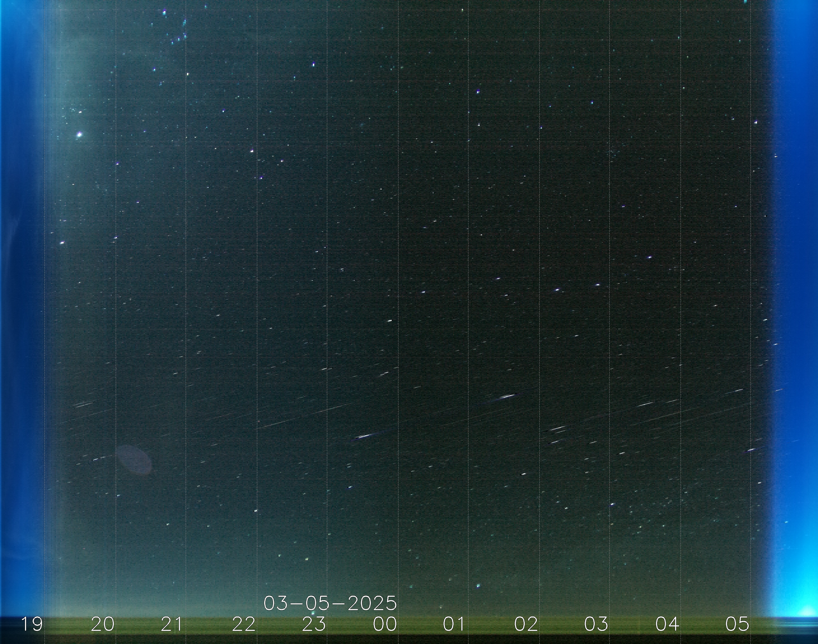The image size is (818, 644).
Task: Select the 22 hour marker
Action: point(243,624)
